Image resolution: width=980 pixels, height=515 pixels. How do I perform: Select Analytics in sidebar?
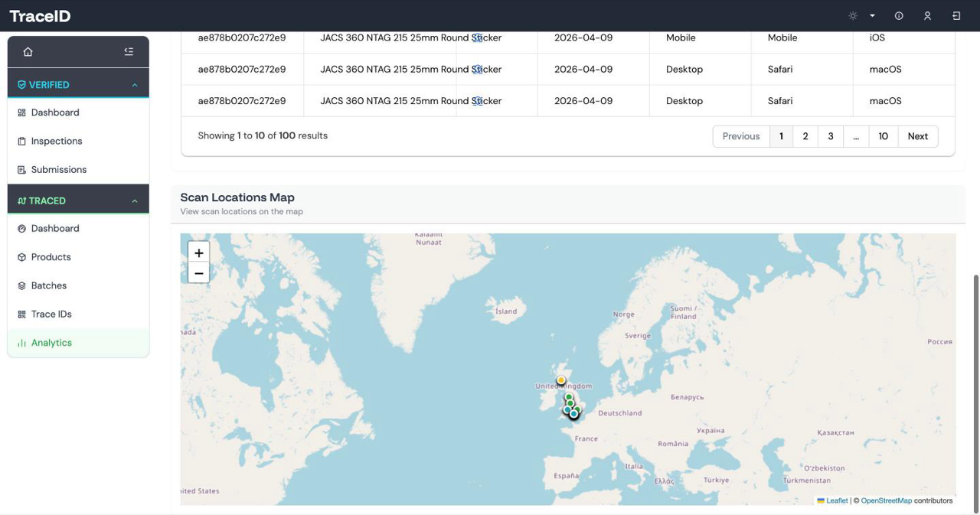[x=78, y=343]
